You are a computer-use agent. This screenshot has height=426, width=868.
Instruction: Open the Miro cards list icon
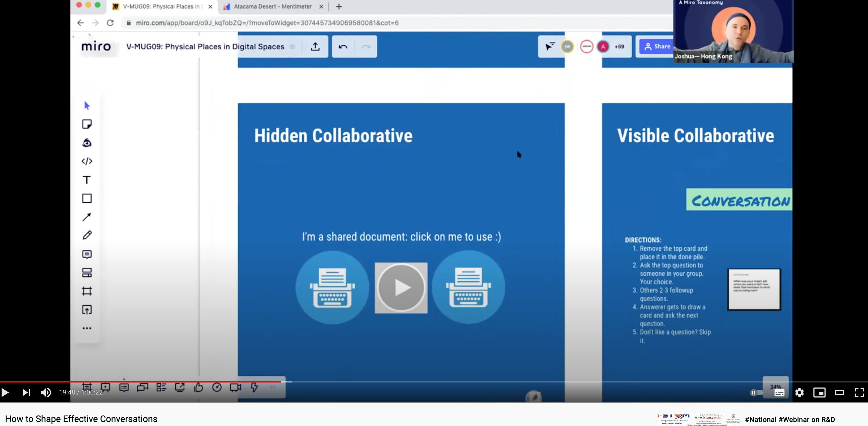161,387
